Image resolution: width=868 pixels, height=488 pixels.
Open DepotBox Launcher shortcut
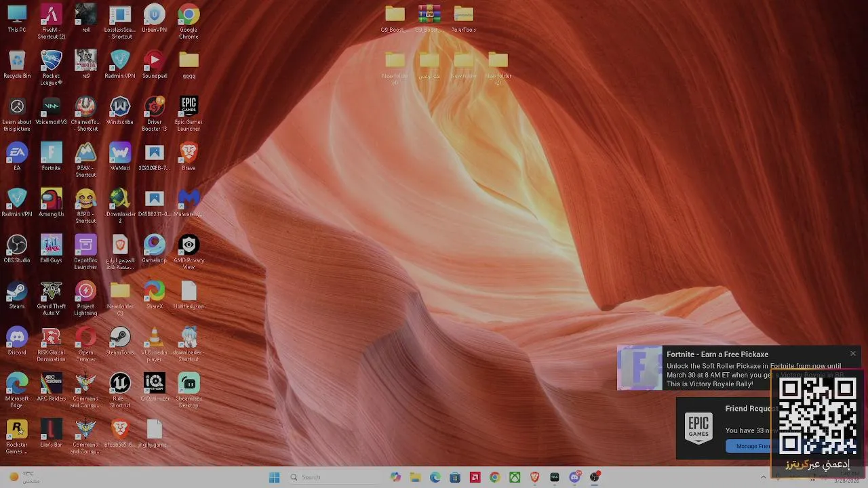pos(85,251)
